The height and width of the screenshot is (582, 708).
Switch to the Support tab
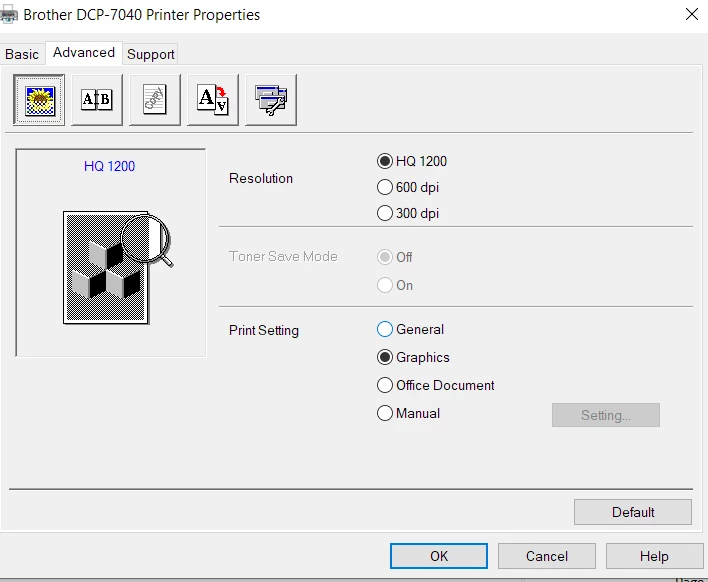point(150,54)
